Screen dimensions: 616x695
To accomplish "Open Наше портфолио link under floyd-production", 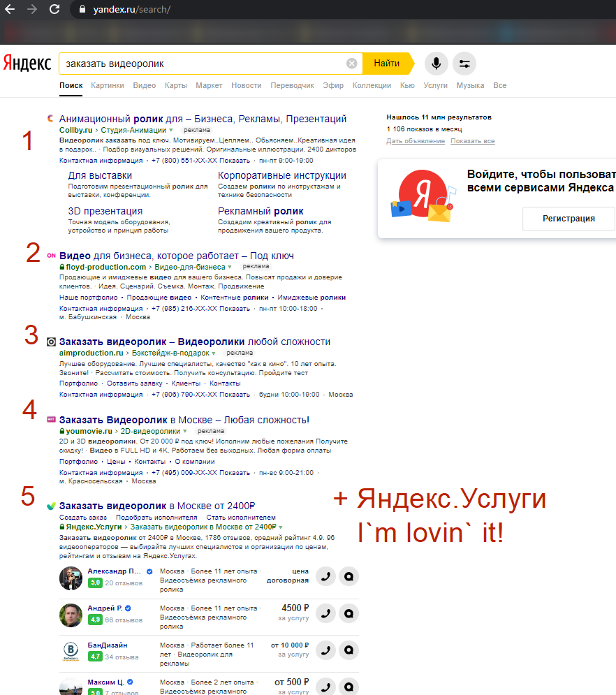I will (x=89, y=298).
